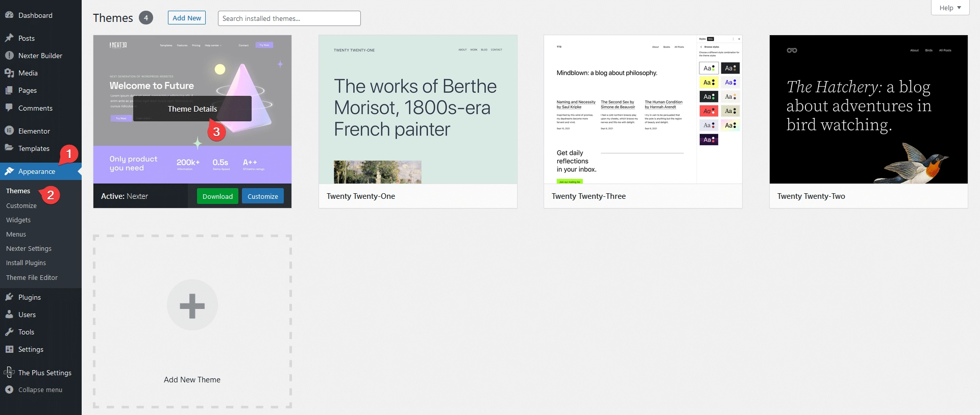Click the Collapse menu arrow icon
This screenshot has width=980, height=415.
point(9,390)
